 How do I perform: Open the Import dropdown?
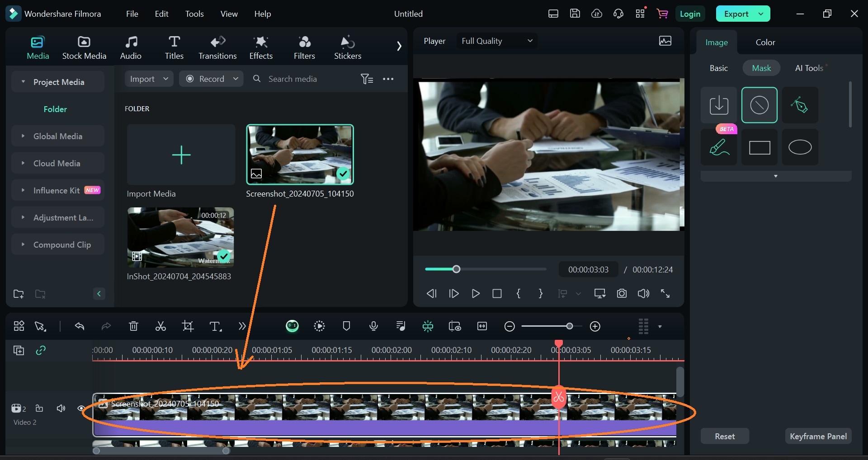[149, 79]
